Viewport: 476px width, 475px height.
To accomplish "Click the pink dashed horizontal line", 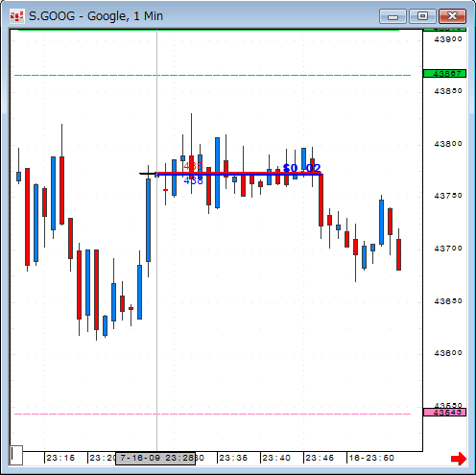I will coord(213,414).
